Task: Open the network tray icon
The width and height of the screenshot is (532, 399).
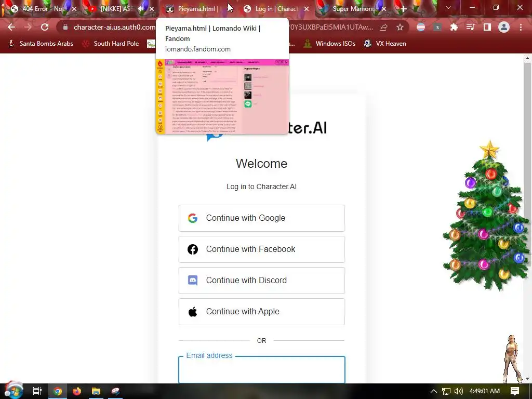Action: pos(446,391)
